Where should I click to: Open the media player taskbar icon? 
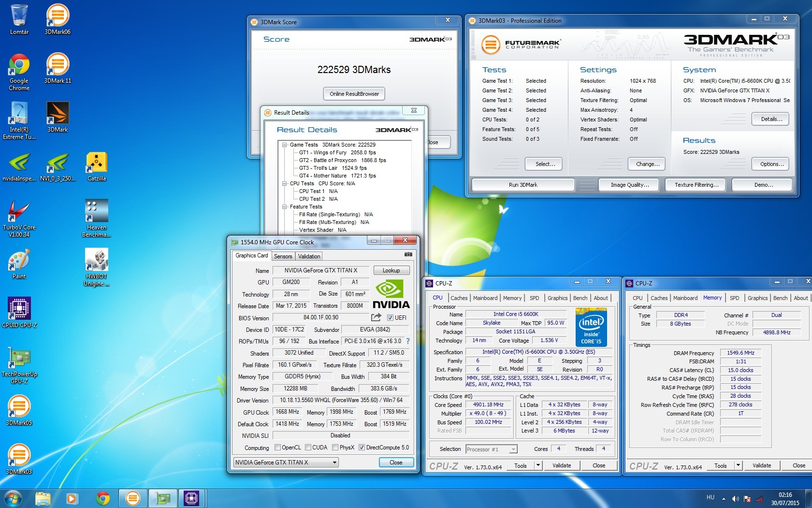coord(72,498)
